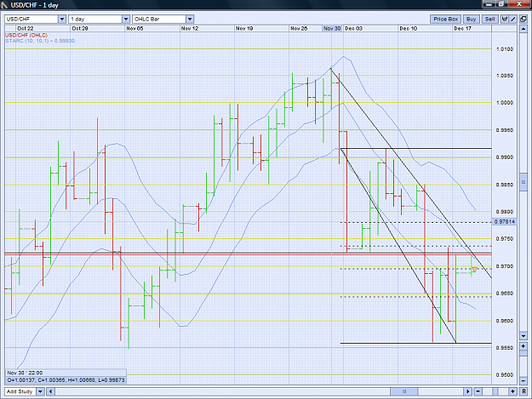Click the horizontal zoom slider handle

pos(495,391)
